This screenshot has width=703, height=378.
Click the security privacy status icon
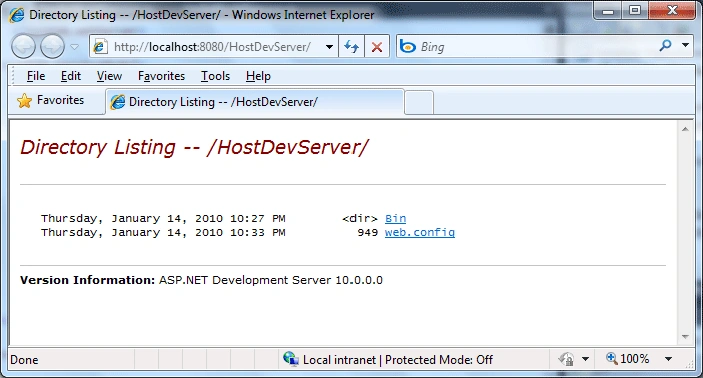(566, 359)
